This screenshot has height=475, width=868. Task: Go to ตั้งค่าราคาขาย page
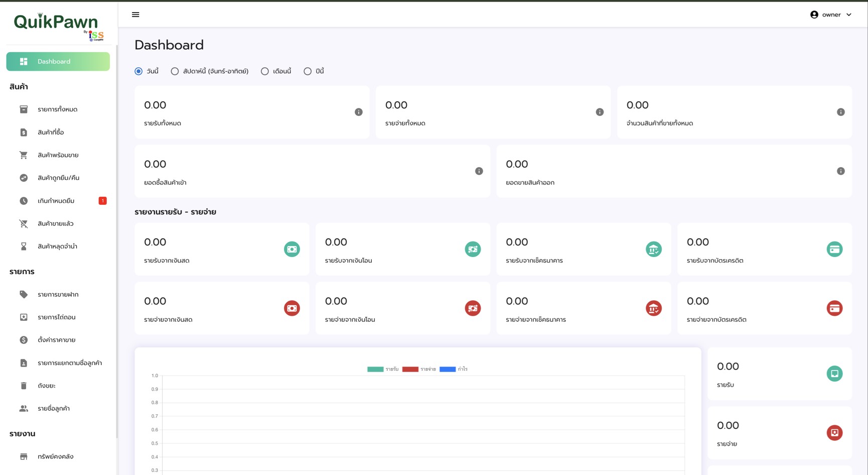[x=58, y=340]
